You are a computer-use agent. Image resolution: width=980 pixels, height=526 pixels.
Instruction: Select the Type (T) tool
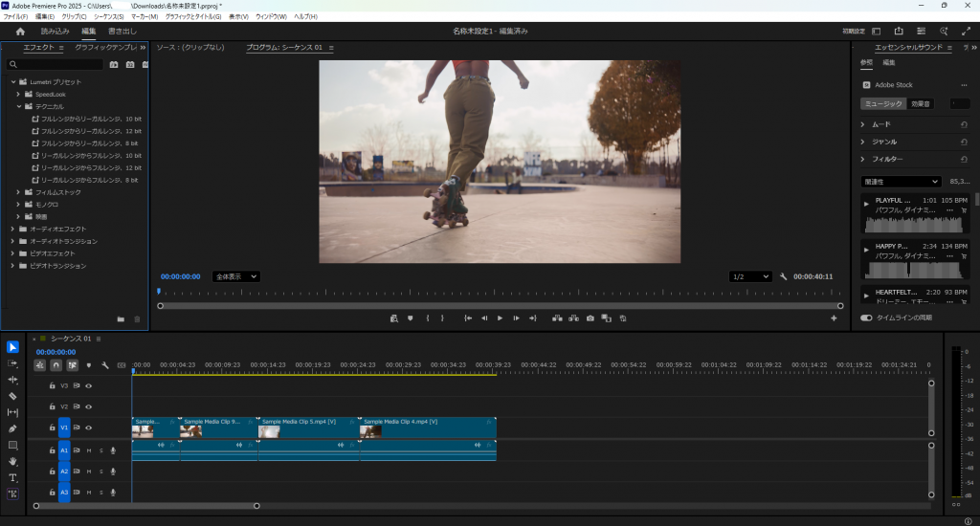pyautogui.click(x=13, y=477)
